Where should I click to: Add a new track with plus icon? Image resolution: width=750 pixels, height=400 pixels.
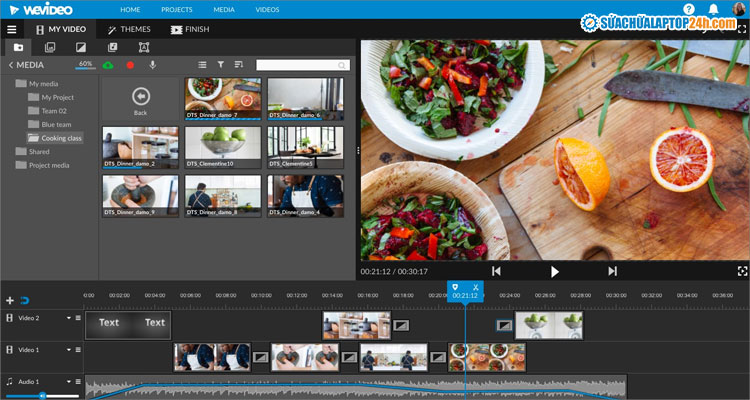point(10,300)
